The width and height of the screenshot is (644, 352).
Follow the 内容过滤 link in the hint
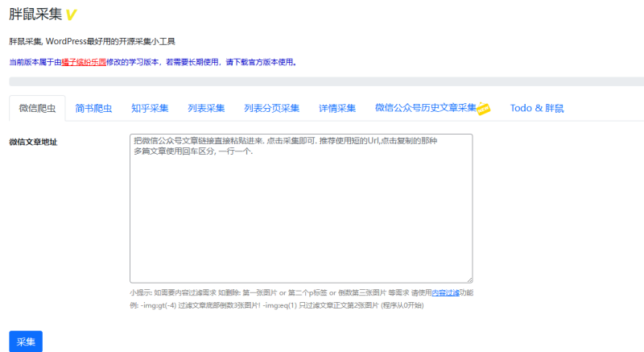coord(445,292)
